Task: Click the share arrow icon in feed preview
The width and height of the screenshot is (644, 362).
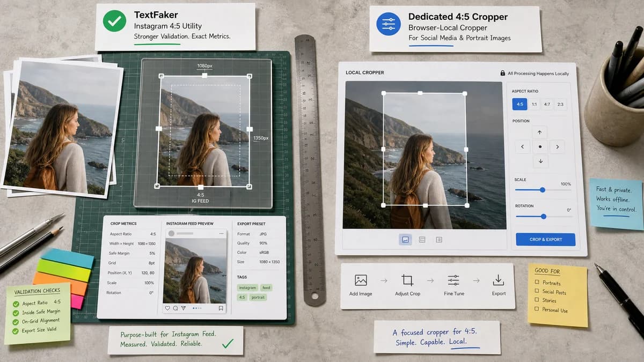Action: pos(183,308)
